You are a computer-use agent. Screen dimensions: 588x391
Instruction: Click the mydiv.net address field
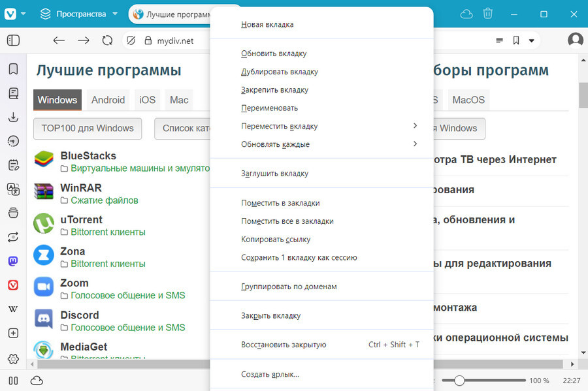point(176,40)
